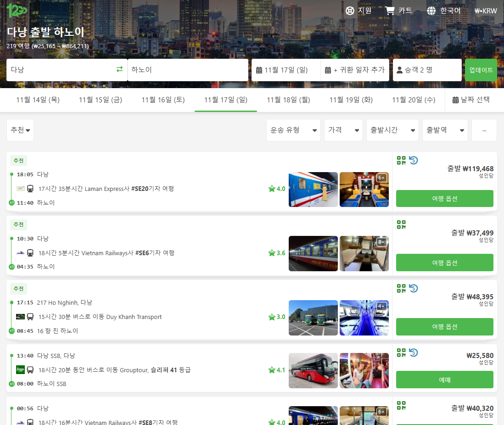Screen dimensions: 504x425
Task: Open more filters with the ... button
Action: point(484,130)
